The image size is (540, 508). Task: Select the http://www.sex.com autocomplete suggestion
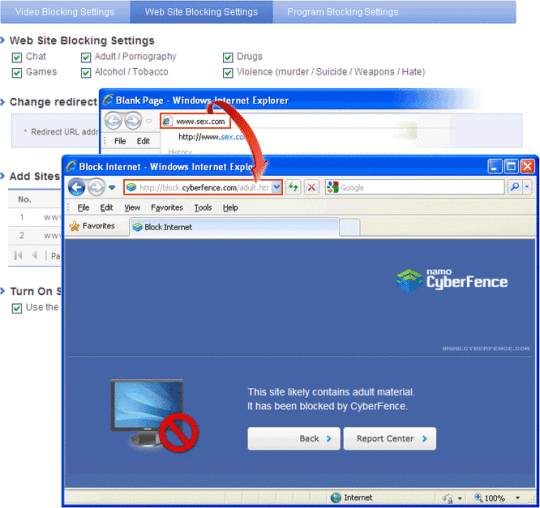tap(211, 137)
